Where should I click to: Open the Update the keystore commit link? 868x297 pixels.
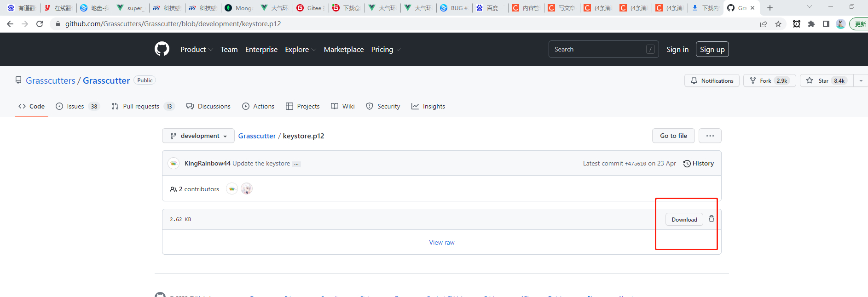pos(261,163)
